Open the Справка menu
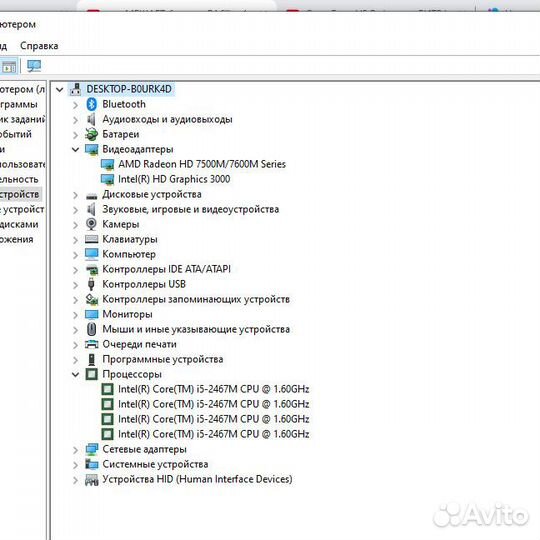Image resolution: width=540 pixels, height=540 pixels. (39, 46)
